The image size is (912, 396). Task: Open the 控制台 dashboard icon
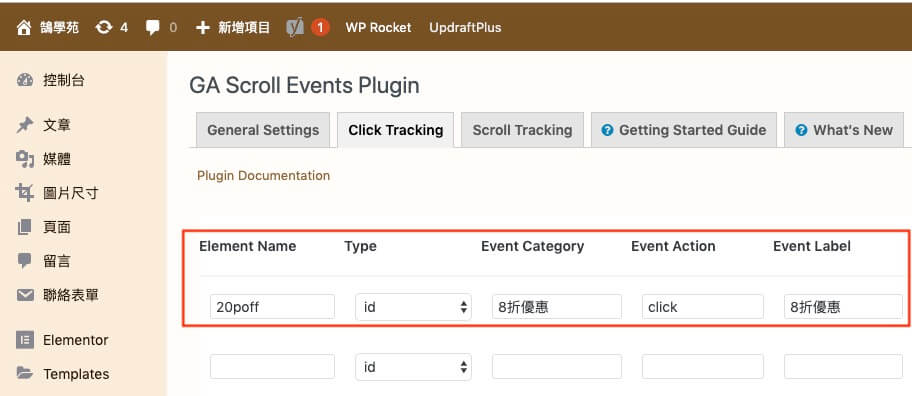point(25,80)
